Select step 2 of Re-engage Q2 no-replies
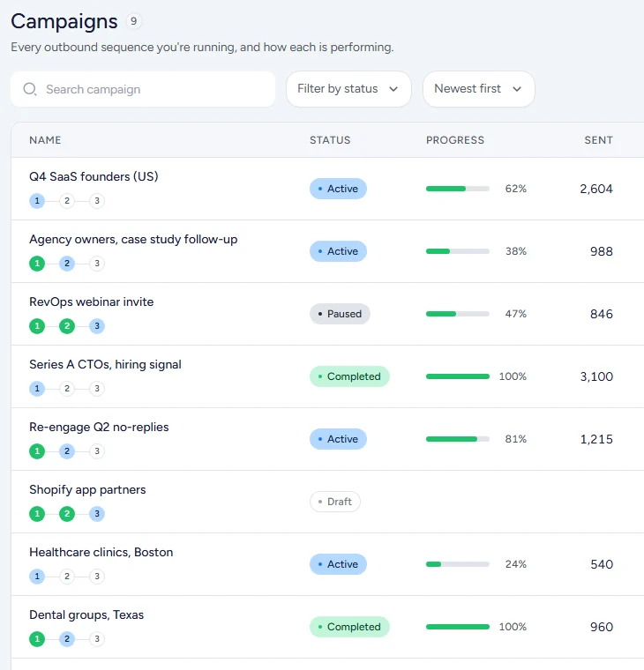The image size is (644, 670). tap(67, 451)
